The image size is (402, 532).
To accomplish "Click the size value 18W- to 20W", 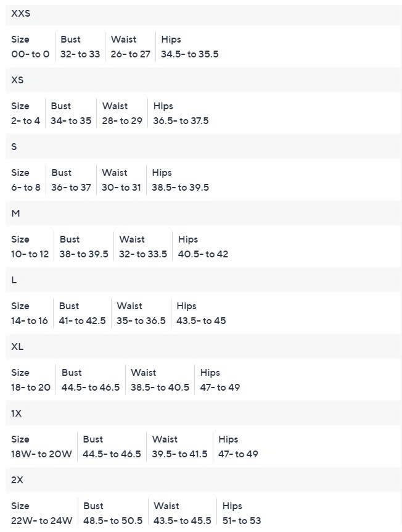I will click(41, 454).
